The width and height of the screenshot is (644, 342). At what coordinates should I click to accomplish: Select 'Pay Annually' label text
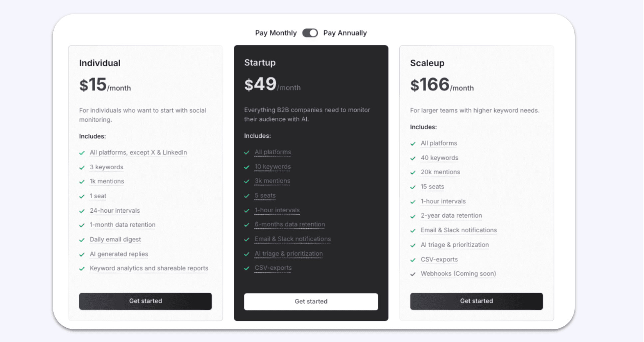(345, 33)
